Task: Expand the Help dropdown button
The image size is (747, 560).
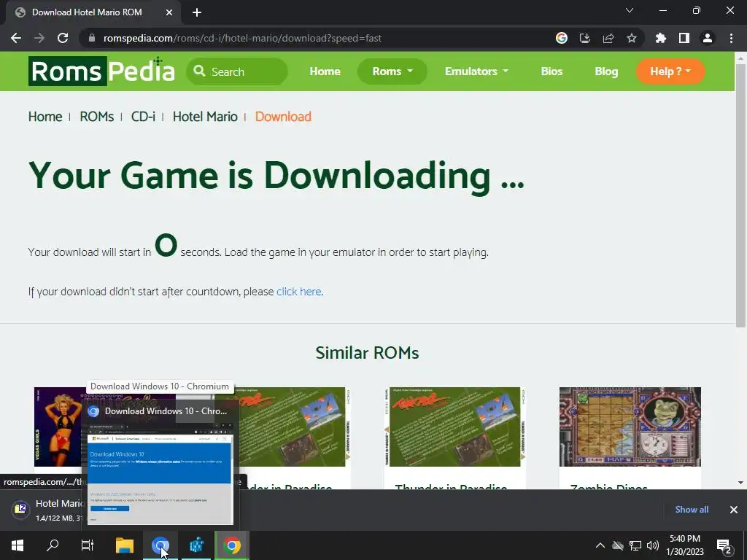Action: point(670,71)
